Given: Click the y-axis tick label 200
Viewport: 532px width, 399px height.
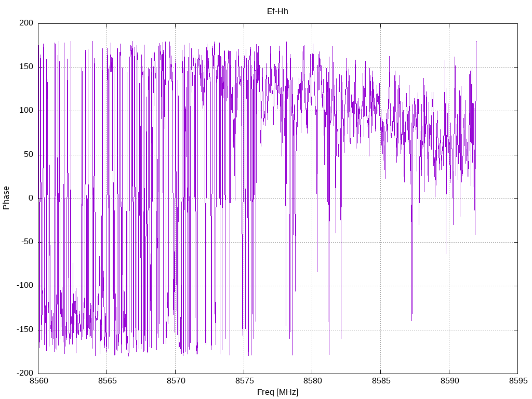Looking at the screenshot, I should tap(26, 23).
